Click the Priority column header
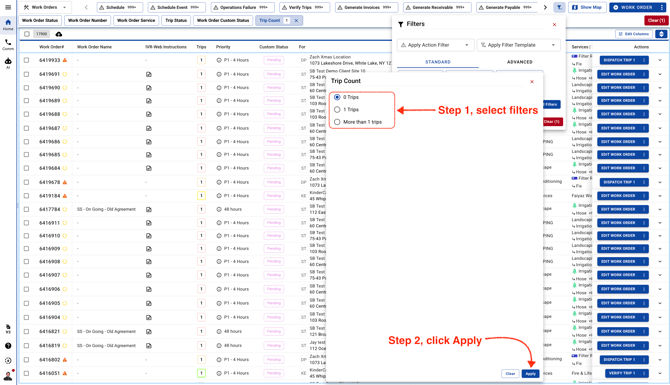The height and width of the screenshot is (385, 670). coord(223,47)
